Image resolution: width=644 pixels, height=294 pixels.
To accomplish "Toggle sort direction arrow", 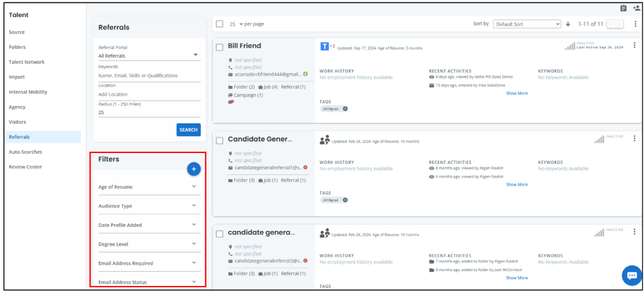I will tap(568, 23).
